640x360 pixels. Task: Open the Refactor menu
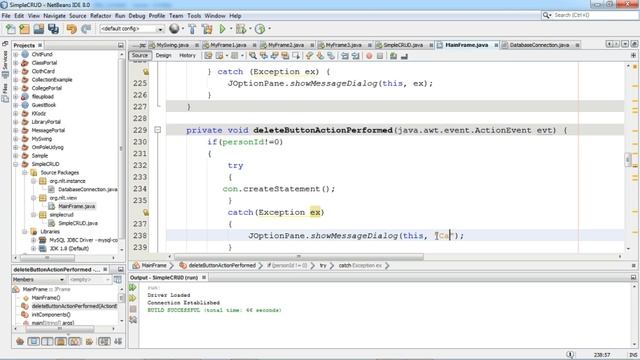100,16
